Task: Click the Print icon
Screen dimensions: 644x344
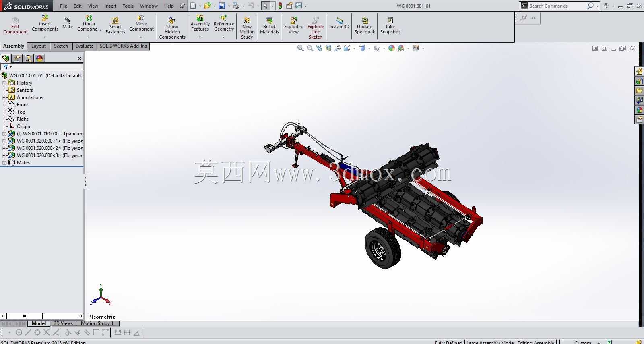Action: coord(236,6)
